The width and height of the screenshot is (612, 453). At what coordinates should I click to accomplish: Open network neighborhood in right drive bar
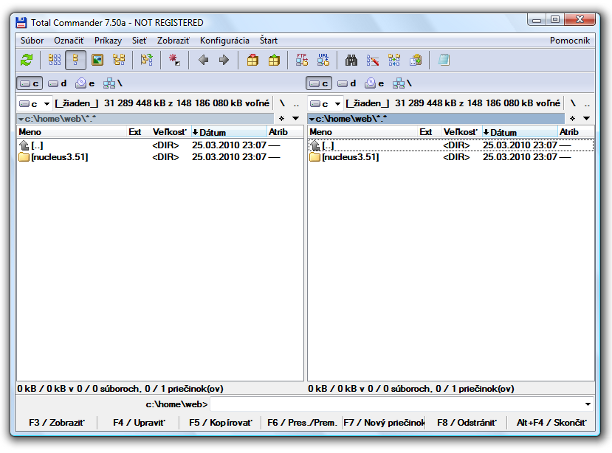[402, 83]
